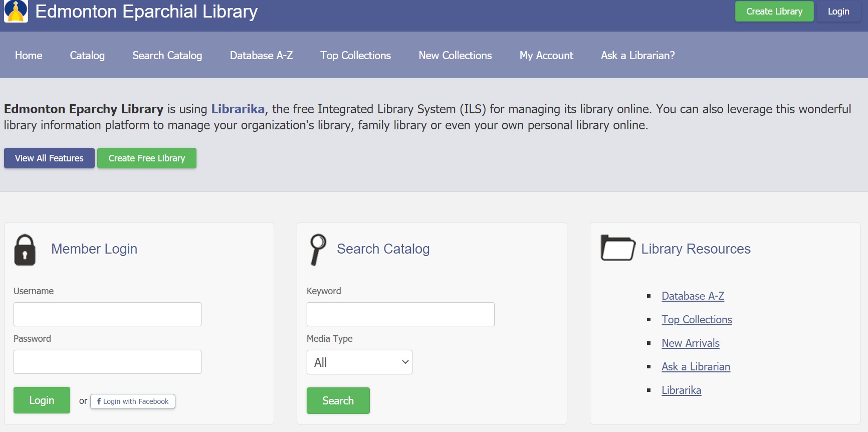
Task: Click the magnifying glass Search Catalog icon
Action: coord(318,249)
